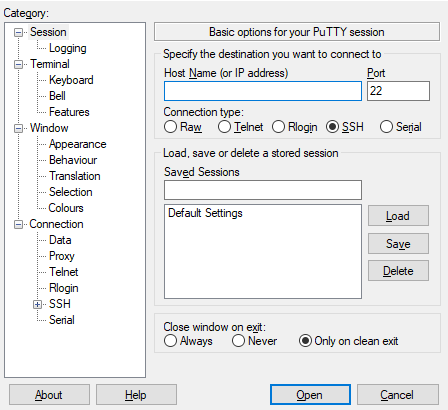The height and width of the screenshot is (410, 448).
Task: Click the Delete button
Action: point(398,271)
